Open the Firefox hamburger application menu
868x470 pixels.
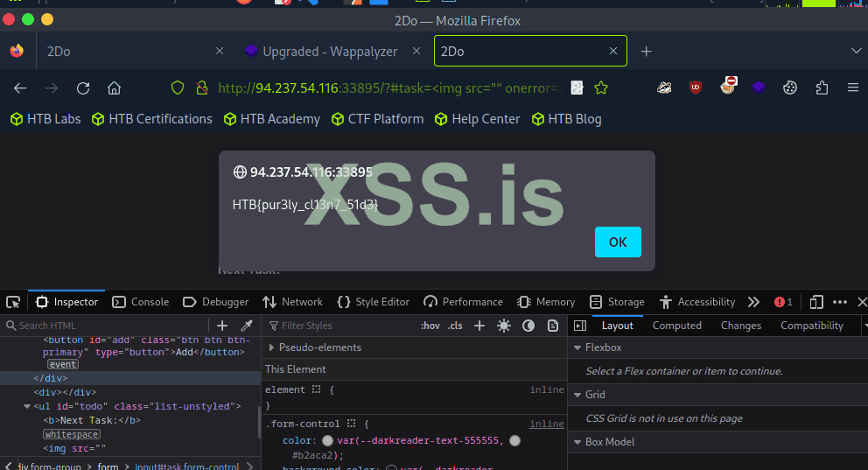(x=853, y=88)
